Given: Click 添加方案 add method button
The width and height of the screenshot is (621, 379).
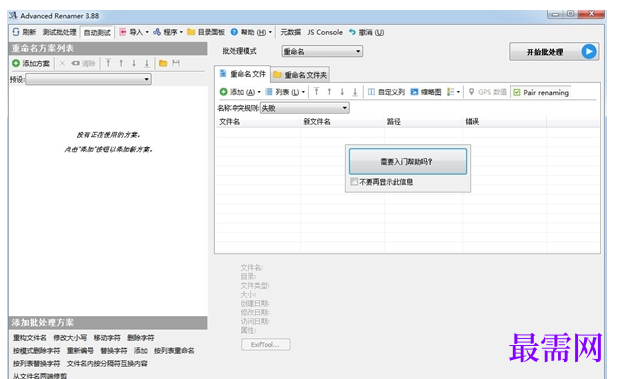Looking at the screenshot, I should pos(31,63).
